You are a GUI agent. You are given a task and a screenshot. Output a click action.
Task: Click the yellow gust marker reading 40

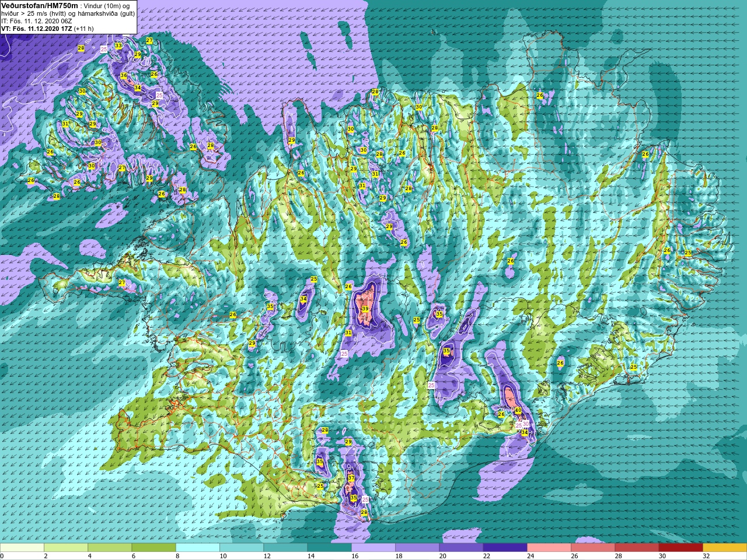click(x=518, y=411)
